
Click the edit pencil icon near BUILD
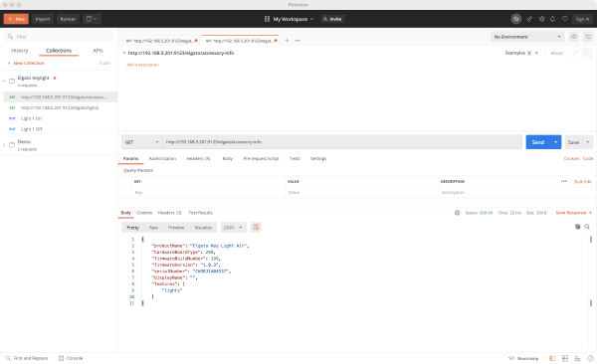point(575,53)
